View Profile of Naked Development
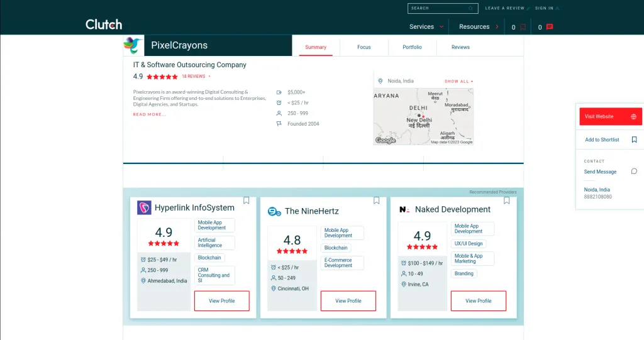Screen dimensions: 644x340 pyautogui.click(x=479, y=301)
